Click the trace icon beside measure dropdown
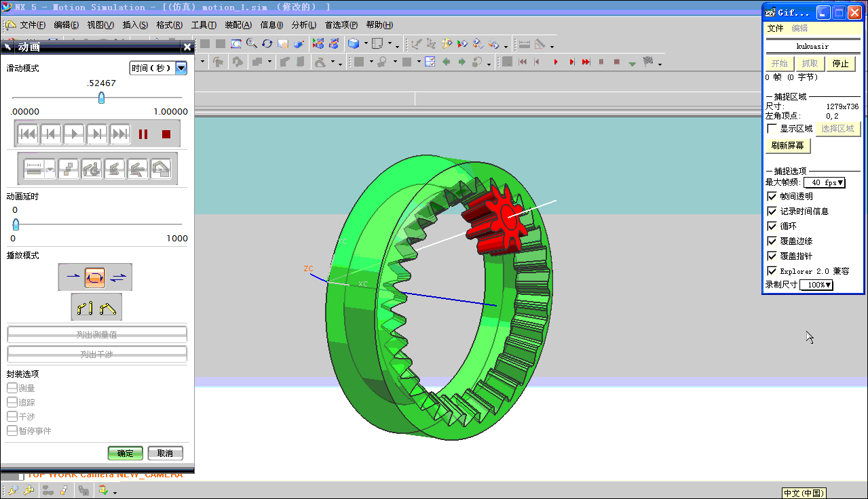This screenshot has width=868, height=499. tap(68, 168)
